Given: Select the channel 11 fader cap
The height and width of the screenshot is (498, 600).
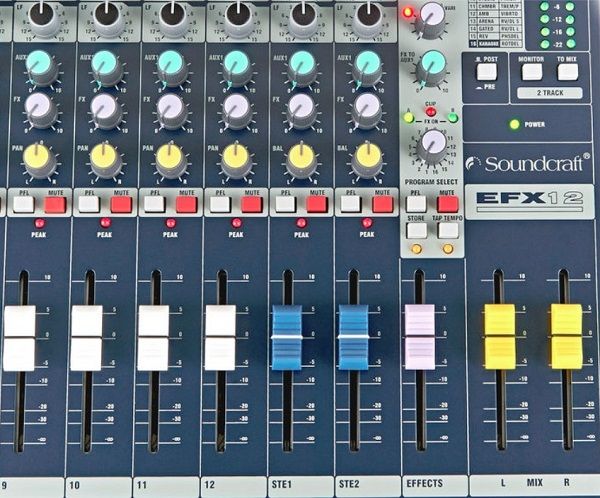Looking at the screenshot, I should tap(153, 338).
